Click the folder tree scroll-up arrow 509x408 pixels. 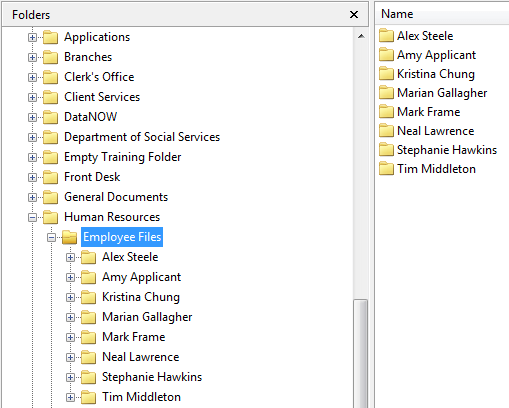361,36
